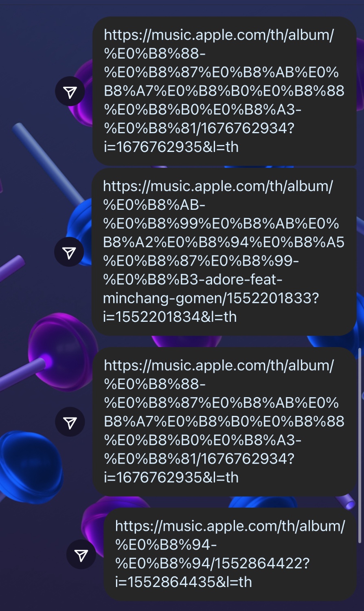Click the purple lollipop in the wallpaper background
This screenshot has height=611, width=364.
pos(61,351)
